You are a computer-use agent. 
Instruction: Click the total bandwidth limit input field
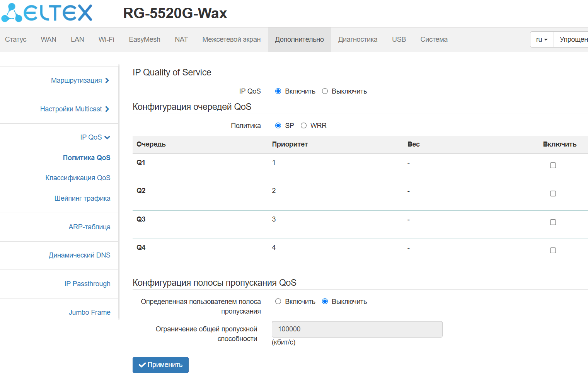(357, 329)
